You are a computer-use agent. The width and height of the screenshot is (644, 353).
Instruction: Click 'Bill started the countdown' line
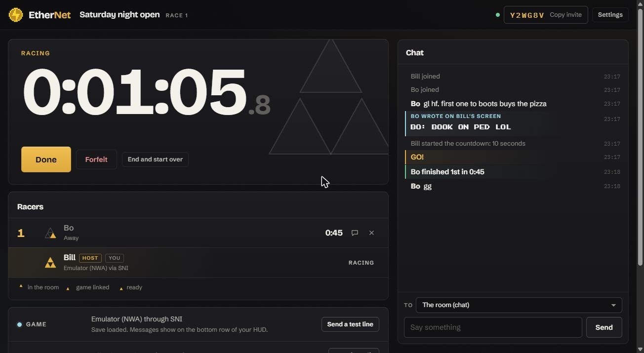[468, 144]
